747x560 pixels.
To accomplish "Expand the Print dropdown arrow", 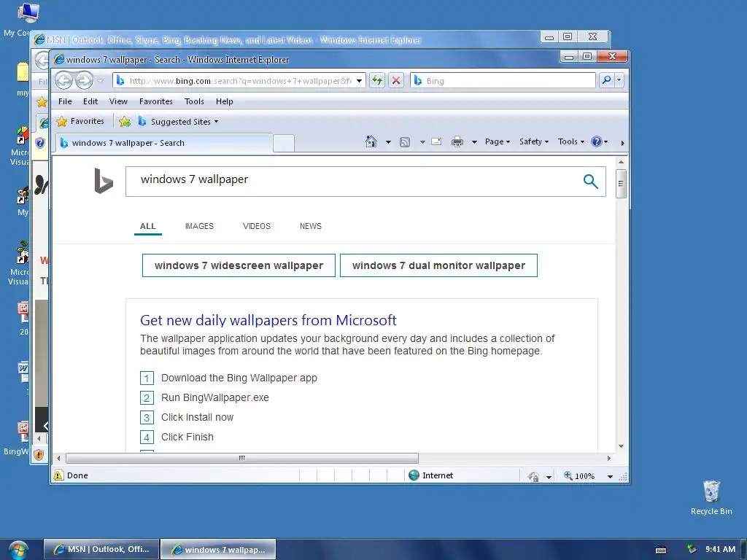I will [x=474, y=142].
